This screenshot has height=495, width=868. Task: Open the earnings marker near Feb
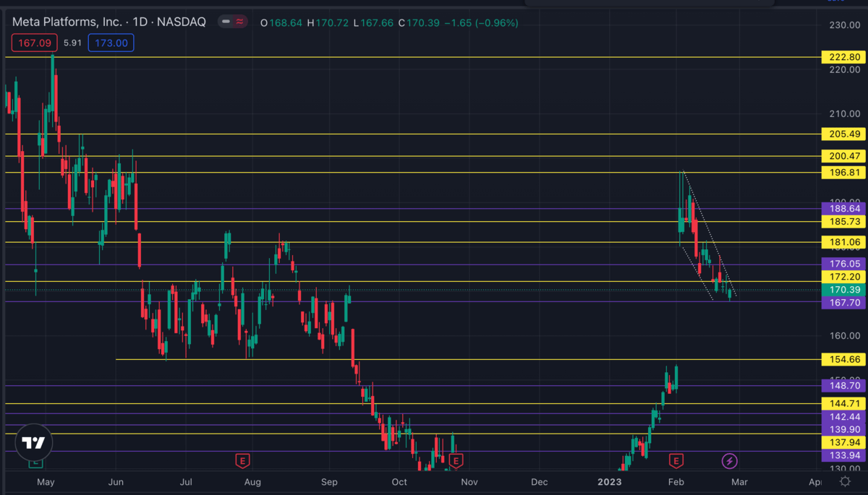click(x=676, y=460)
